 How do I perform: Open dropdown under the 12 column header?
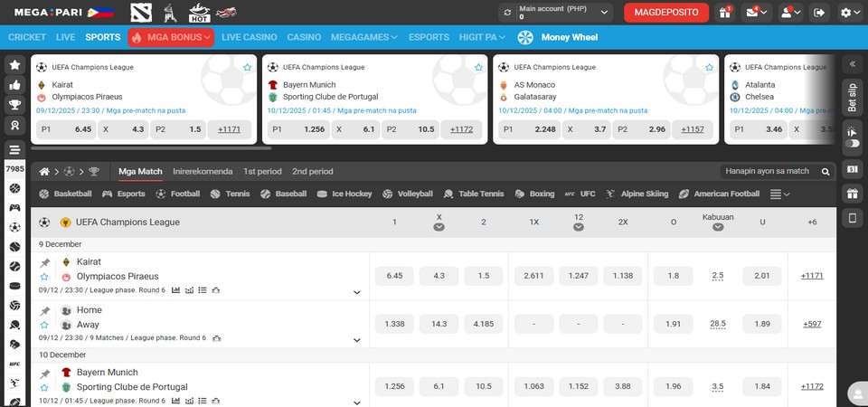coord(579,227)
